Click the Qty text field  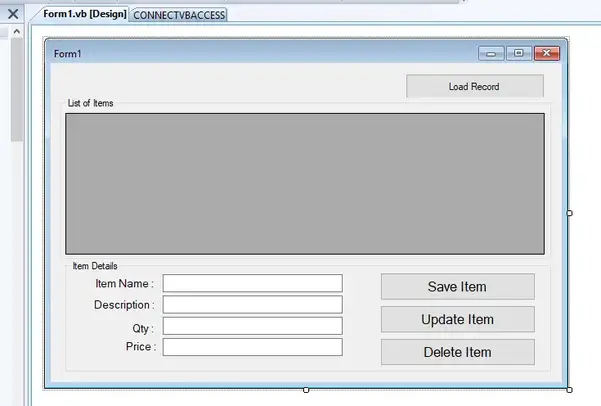252,326
